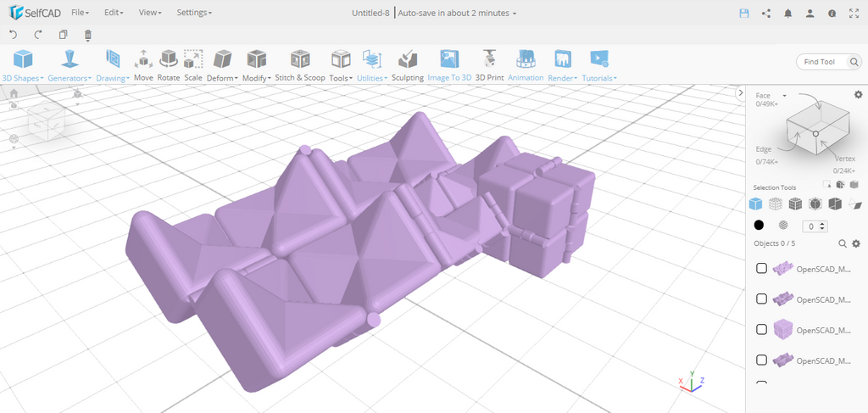Image resolution: width=868 pixels, height=413 pixels.
Task: Expand the 3D Shapes dropdown arrow
Action: (42, 79)
